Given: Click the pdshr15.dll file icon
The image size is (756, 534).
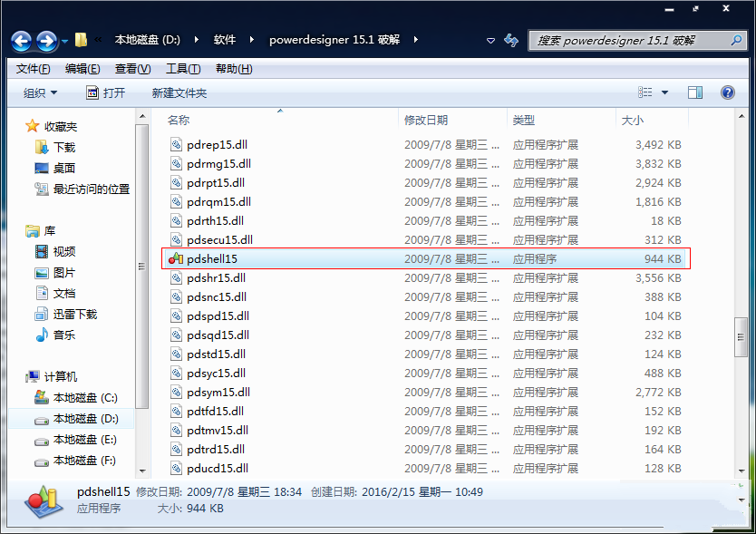Looking at the screenshot, I should point(177,277).
